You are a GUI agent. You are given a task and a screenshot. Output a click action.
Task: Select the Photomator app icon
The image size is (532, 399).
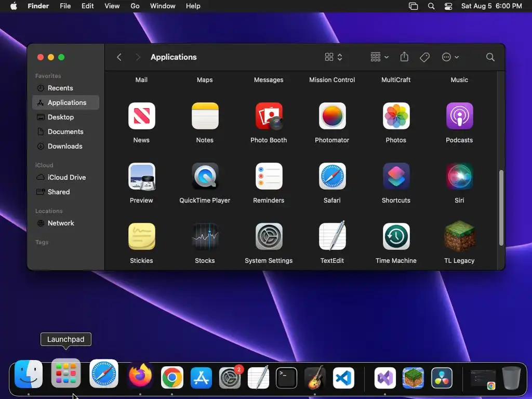click(x=332, y=116)
